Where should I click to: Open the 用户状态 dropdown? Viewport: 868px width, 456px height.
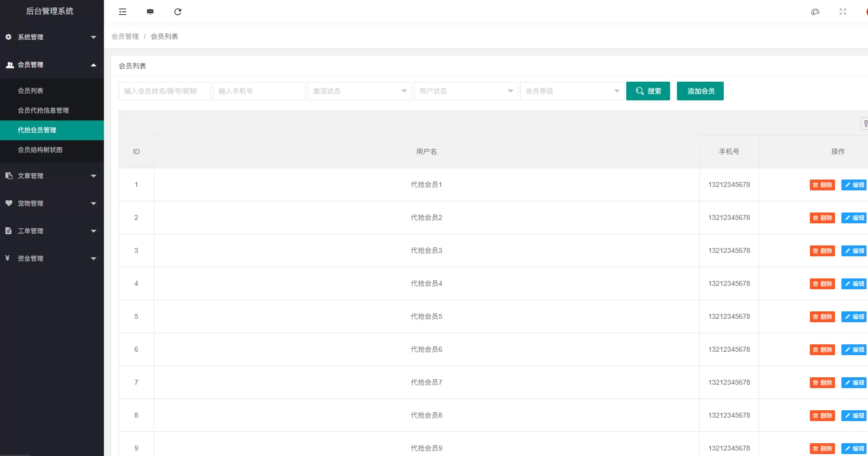click(x=466, y=91)
